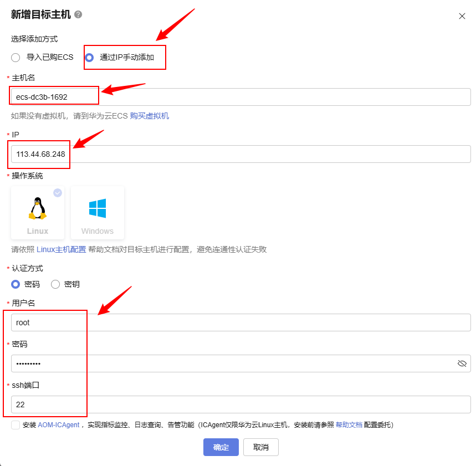476x466 pixels.
Task: Click the 密码 password input field
Action: click(240, 363)
